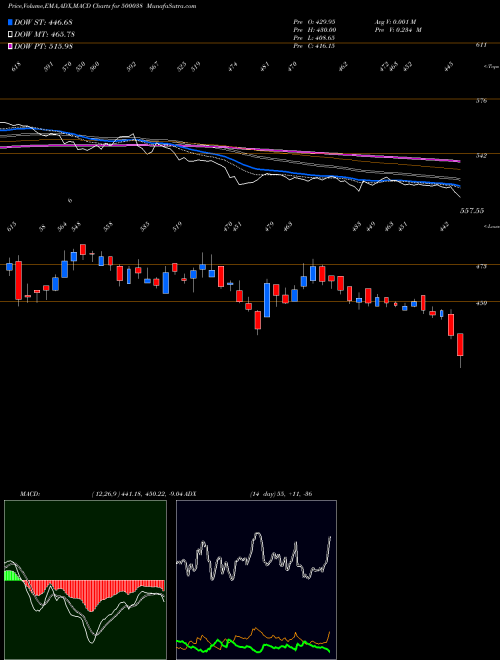
Task: Click the magenta DOW PT legend swatch
Action: [11, 46]
